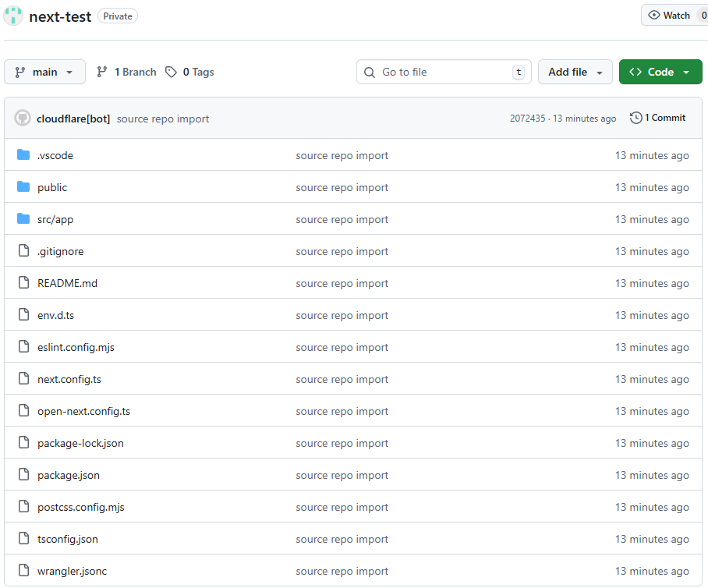Click the file icon beside wrangler.jsonc

coord(23,570)
